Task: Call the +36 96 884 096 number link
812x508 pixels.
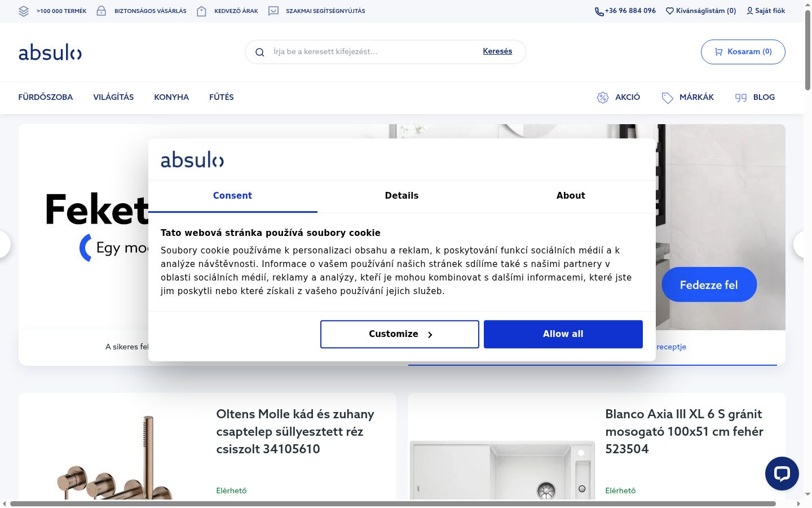Action: point(625,11)
